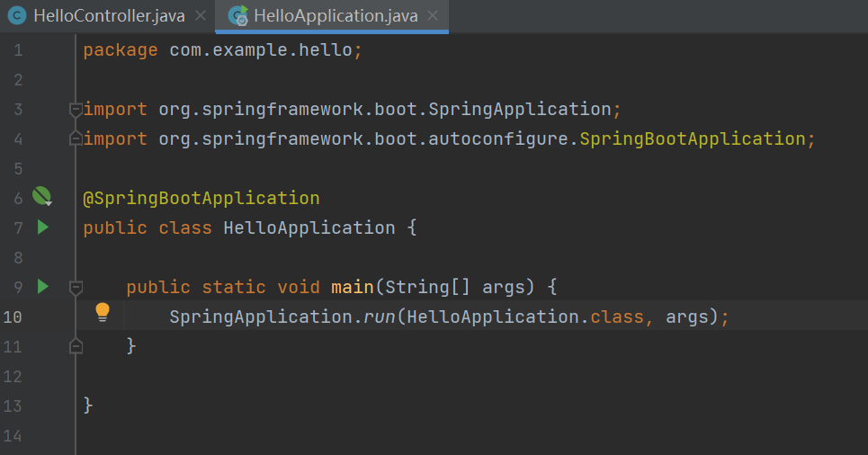
Task: Click 'void' keyword on line 9
Action: [x=299, y=287]
